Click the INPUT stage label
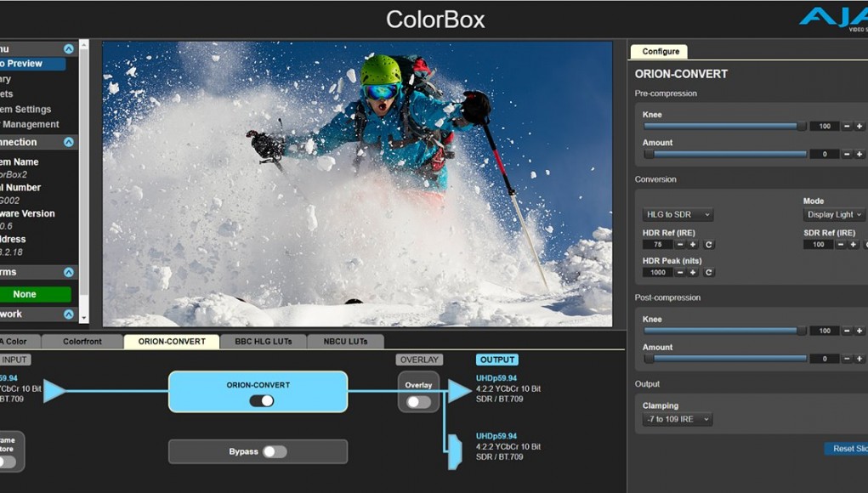Viewport: 868px width, 493px height. [x=15, y=360]
